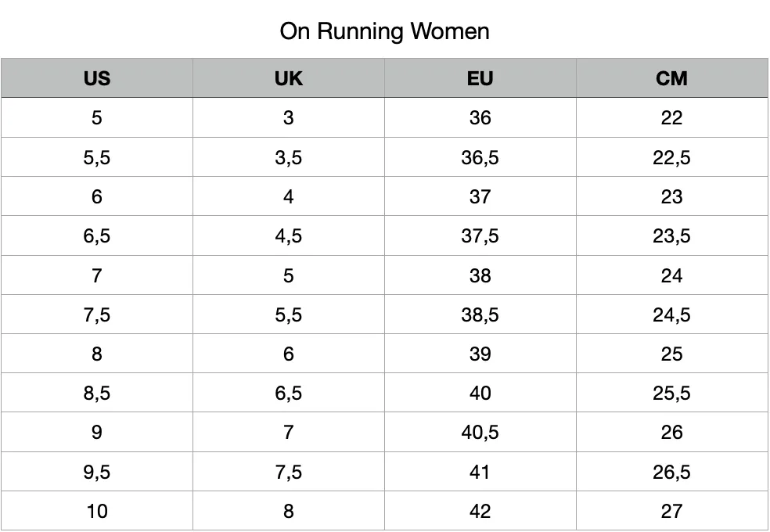Click the EU cell showing 40
Screen dimensions: 770x532
click(480, 393)
